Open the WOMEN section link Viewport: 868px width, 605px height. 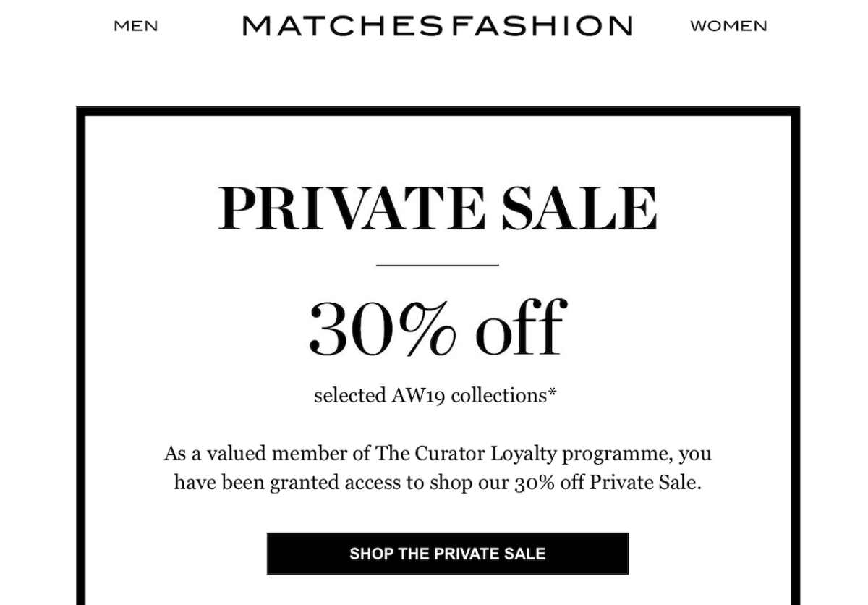coord(728,26)
